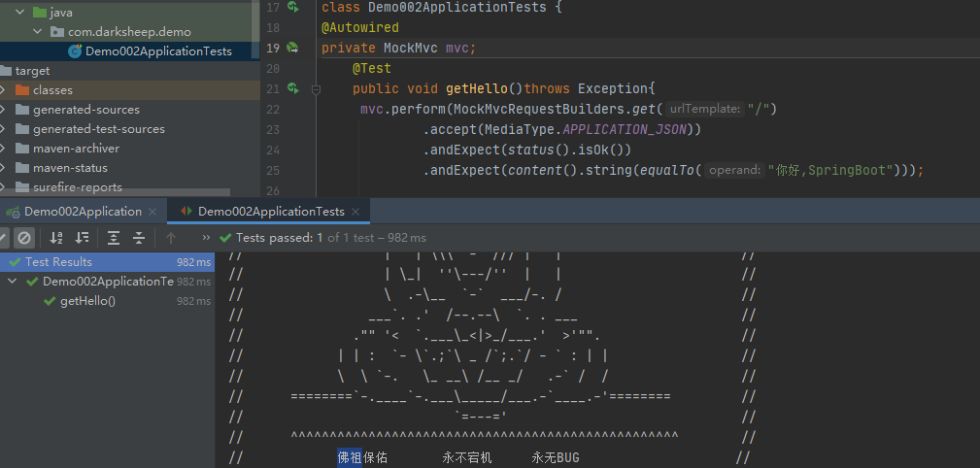Click the run gutter icon on line 17
This screenshot has height=468, width=980.
point(292,8)
